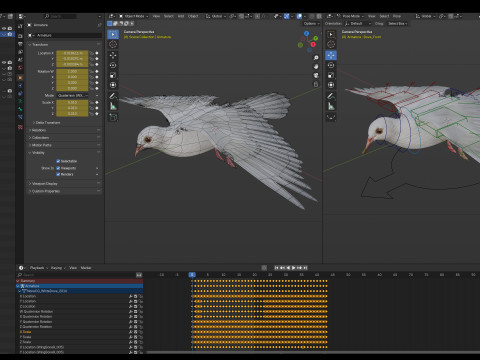
Task: Select the Rotate tool in the Pose Mode viewport
Action: [x=331, y=65]
